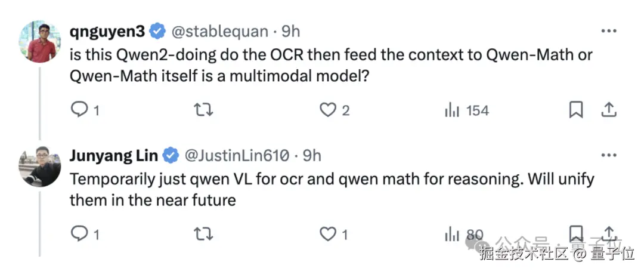644x271 pixels.
Task: Open more options on qnguyen3's tweet
Action: [609, 31]
